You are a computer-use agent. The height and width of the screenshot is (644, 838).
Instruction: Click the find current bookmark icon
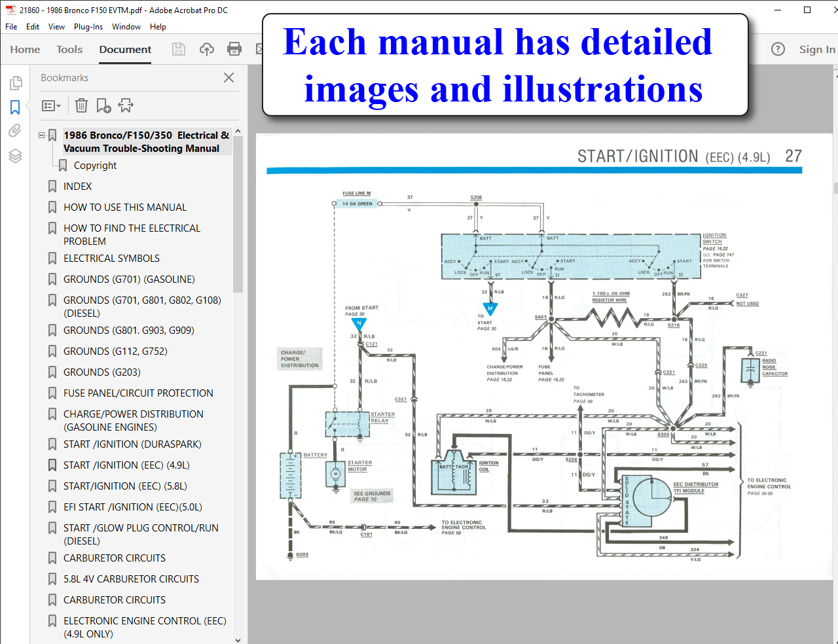pos(126,105)
